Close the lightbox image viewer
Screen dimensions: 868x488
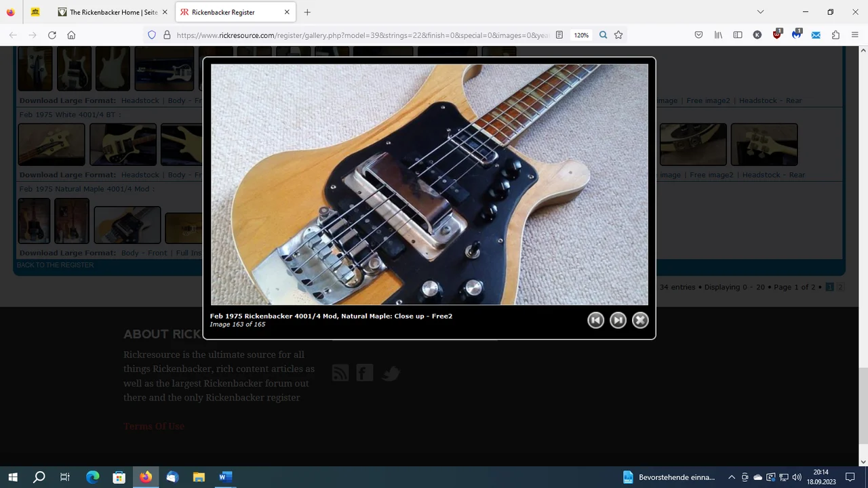coord(640,320)
